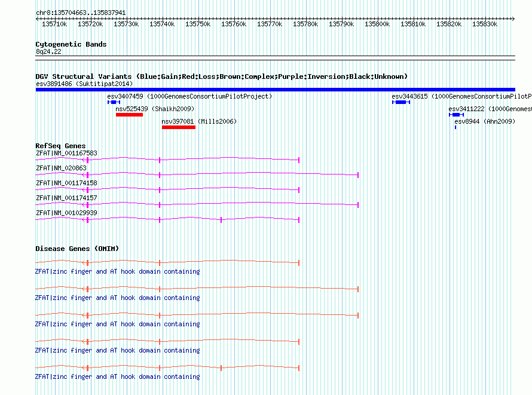Viewport: 532px width, 395px height.
Task: Open nsv397081 (Mills2006) label
Action: click(x=199, y=121)
